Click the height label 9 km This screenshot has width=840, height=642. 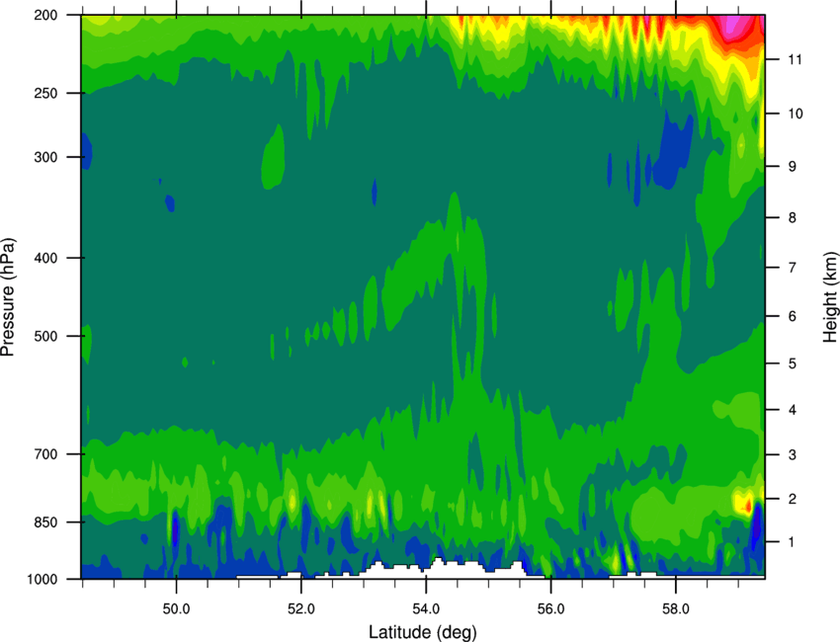click(x=793, y=167)
